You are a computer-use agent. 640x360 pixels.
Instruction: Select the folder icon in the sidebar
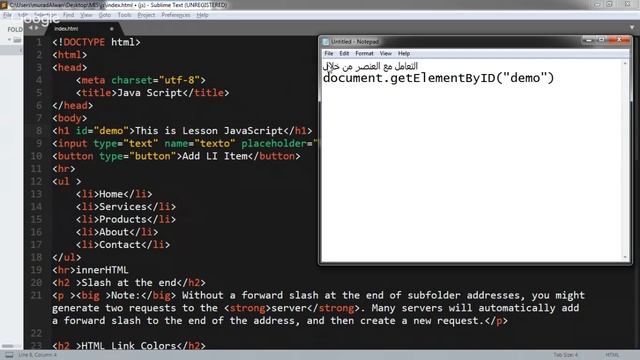tap(17, 40)
